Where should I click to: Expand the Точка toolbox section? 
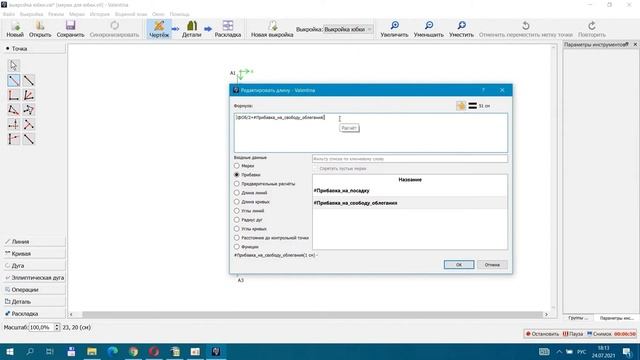(x=34, y=49)
